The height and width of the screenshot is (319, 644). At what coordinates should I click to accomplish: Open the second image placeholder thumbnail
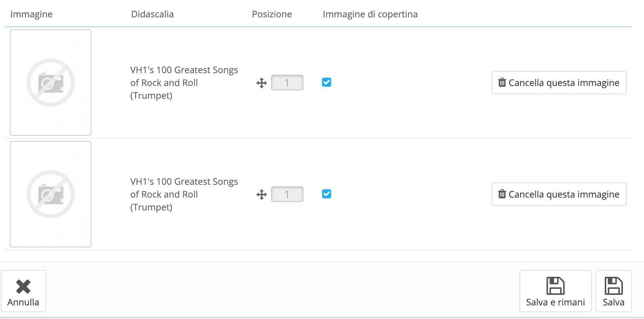51,194
